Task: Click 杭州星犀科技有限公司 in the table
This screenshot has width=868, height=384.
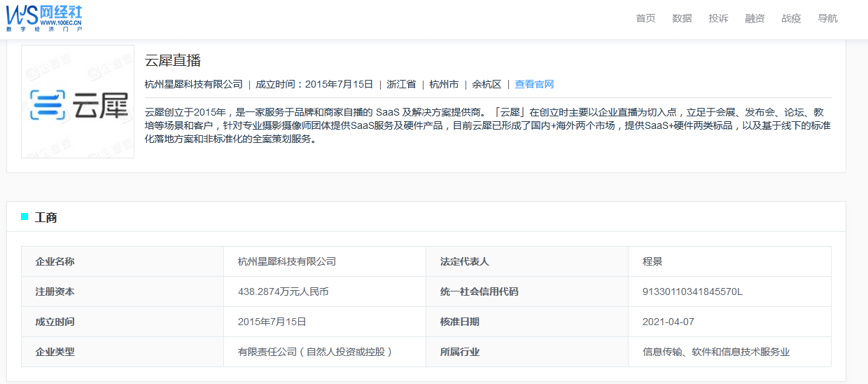Action: click(x=287, y=261)
